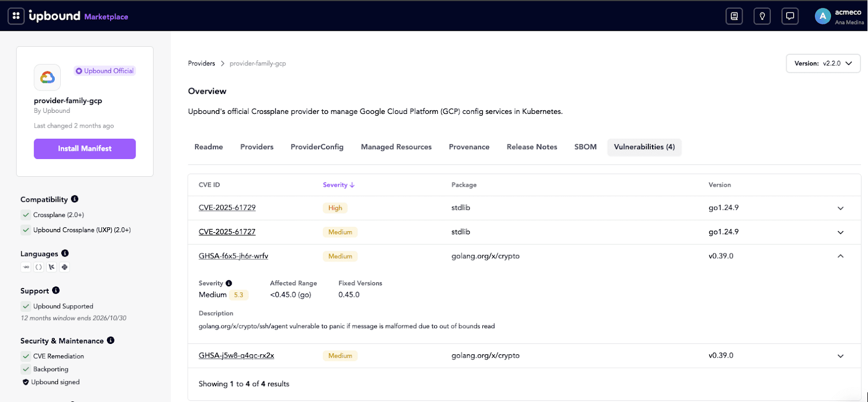This screenshot has width=868, height=402.
Task: Click the Severity column sort arrow
Action: click(352, 185)
